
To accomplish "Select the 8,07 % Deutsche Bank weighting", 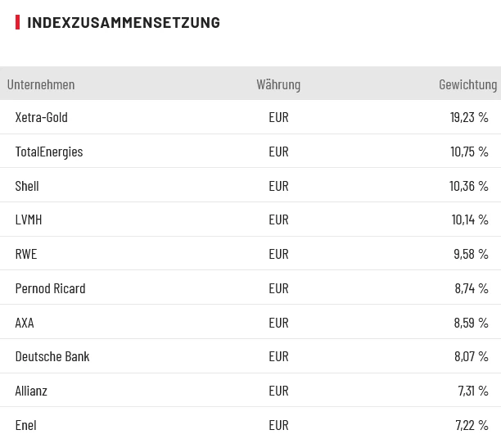I will [x=471, y=356].
